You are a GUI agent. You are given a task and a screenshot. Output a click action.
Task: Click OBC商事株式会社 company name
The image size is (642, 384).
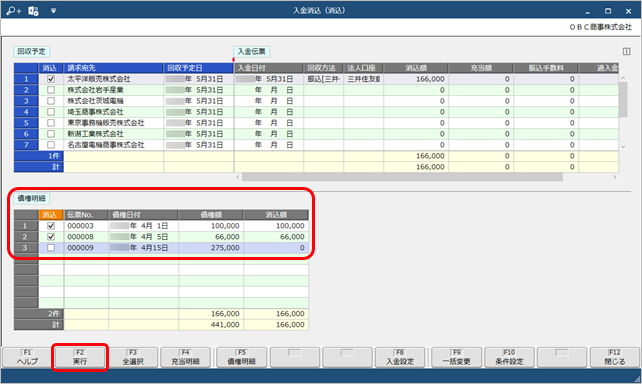(x=601, y=27)
